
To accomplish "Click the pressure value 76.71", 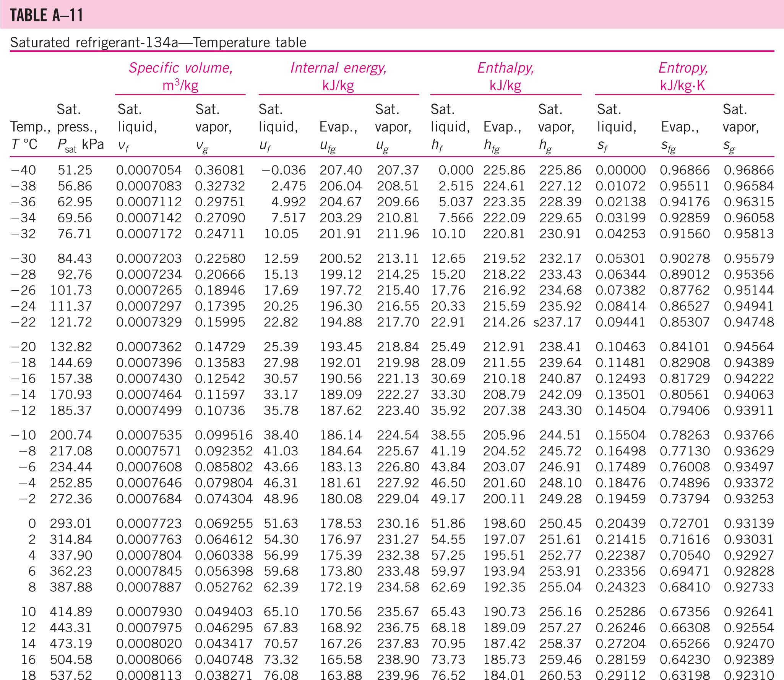I will click(75, 234).
